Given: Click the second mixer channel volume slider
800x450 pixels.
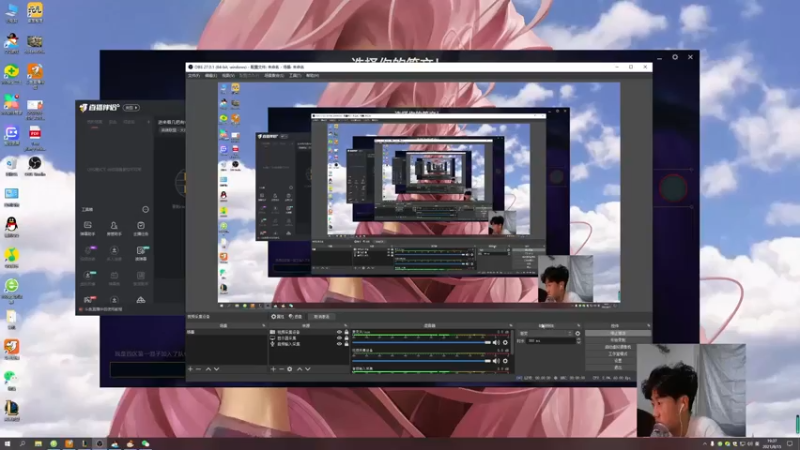Looking at the screenshot, I should [x=421, y=361].
